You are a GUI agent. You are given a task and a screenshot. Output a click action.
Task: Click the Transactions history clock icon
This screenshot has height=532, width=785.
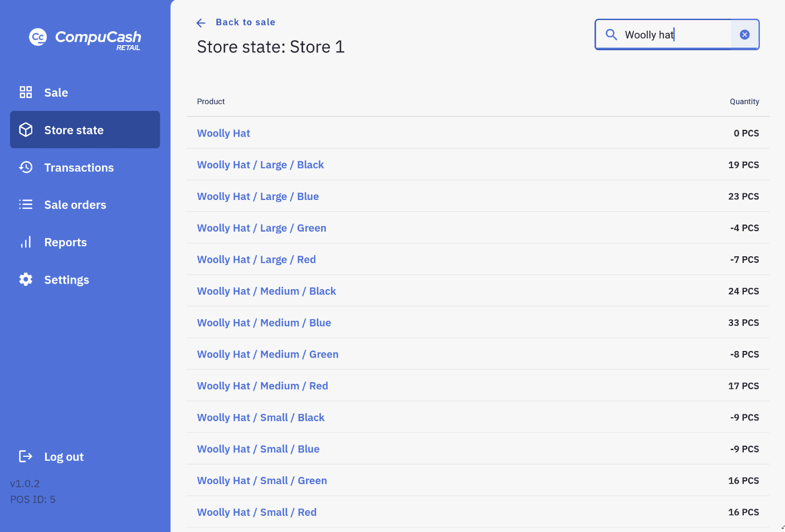point(26,167)
